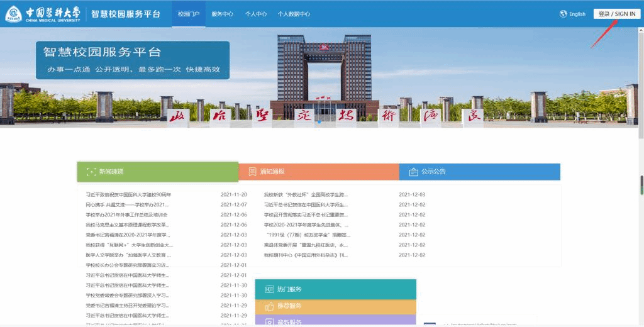Select the blue 公示公告 tab

click(x=480, y=172)
